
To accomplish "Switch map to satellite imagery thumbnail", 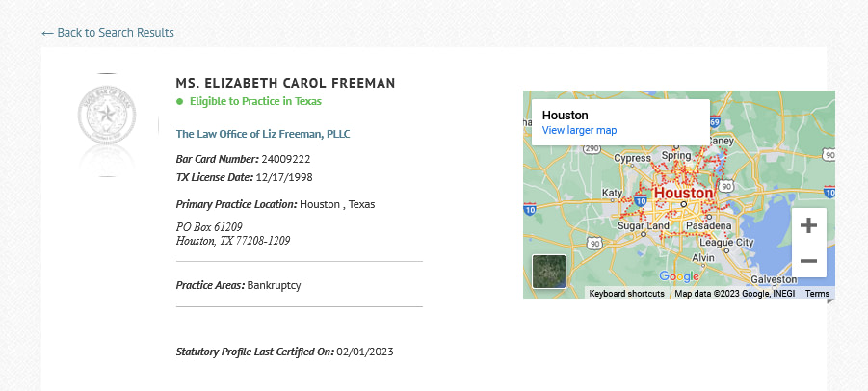I will (x=548, y=272).
